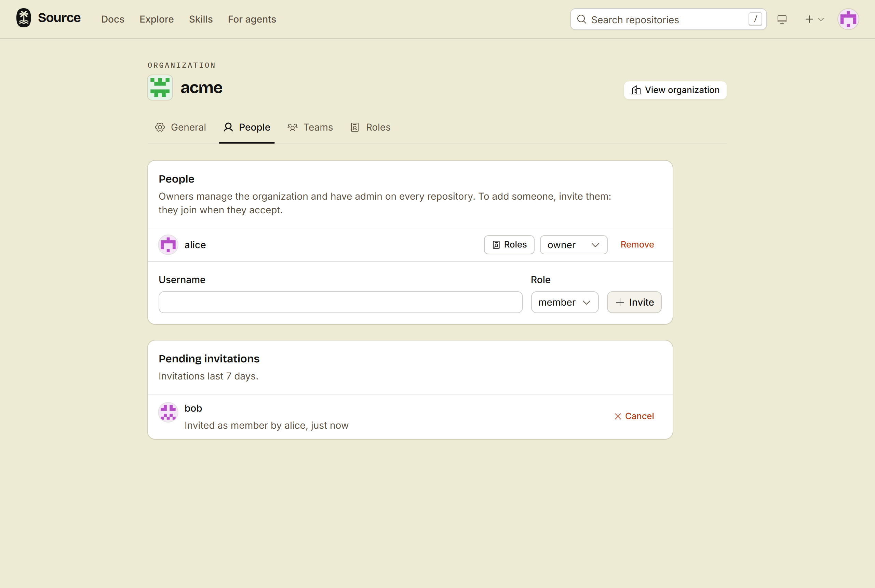Click the slash shortcut key badge

pos(755,19)
